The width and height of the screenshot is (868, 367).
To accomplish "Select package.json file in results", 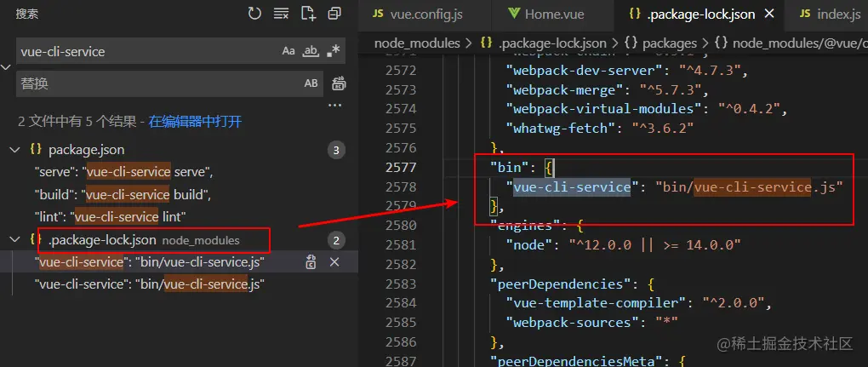I will [86, 150].
